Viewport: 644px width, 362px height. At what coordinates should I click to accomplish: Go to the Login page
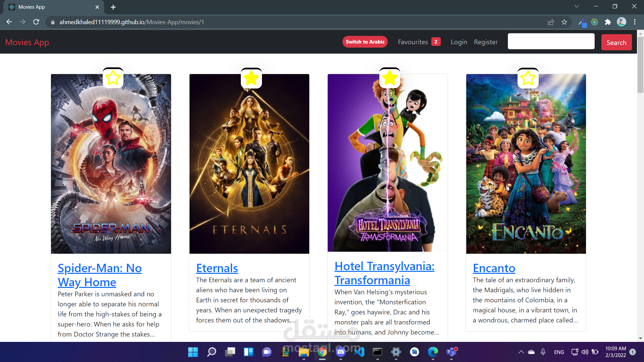459,42
